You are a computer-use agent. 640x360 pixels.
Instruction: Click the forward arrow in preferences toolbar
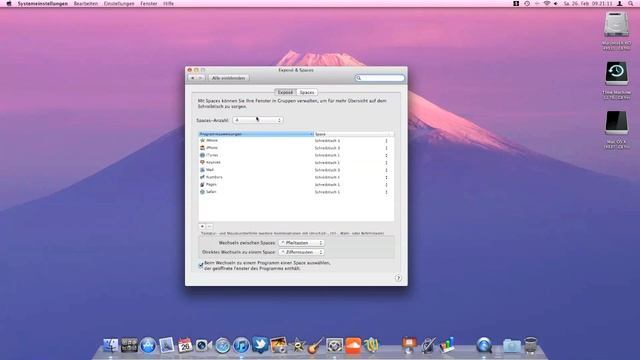(201, 78)
